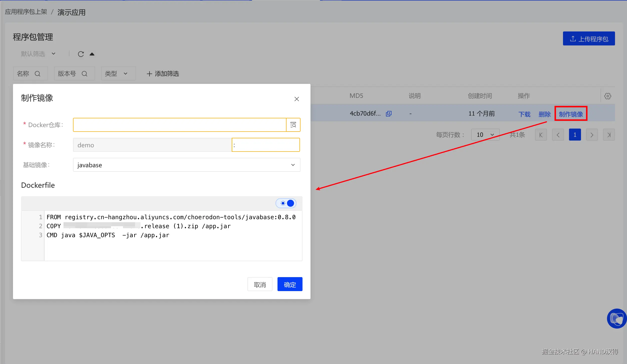
Task: Open the 默认筛选 dropdown
Action: (38, 54)
